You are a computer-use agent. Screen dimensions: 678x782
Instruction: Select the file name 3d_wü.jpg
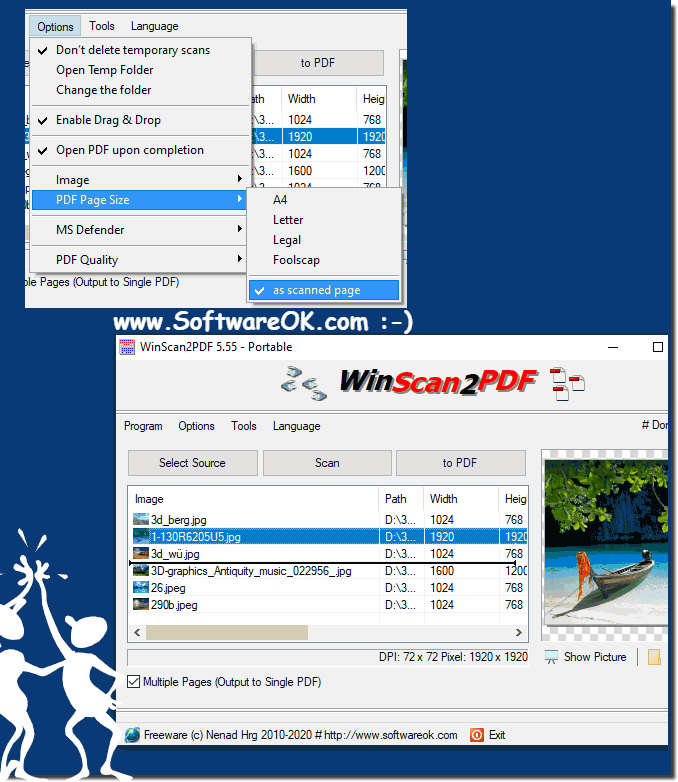tap(175, 554)
